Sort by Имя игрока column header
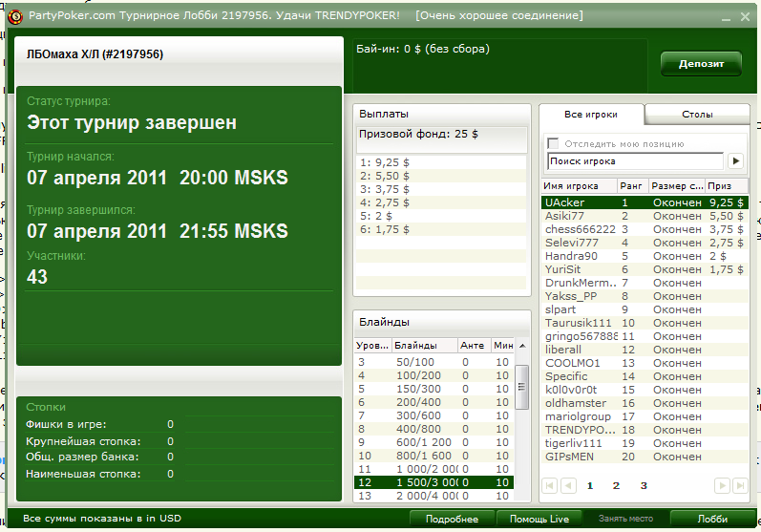761x532 pixels. 579,186
